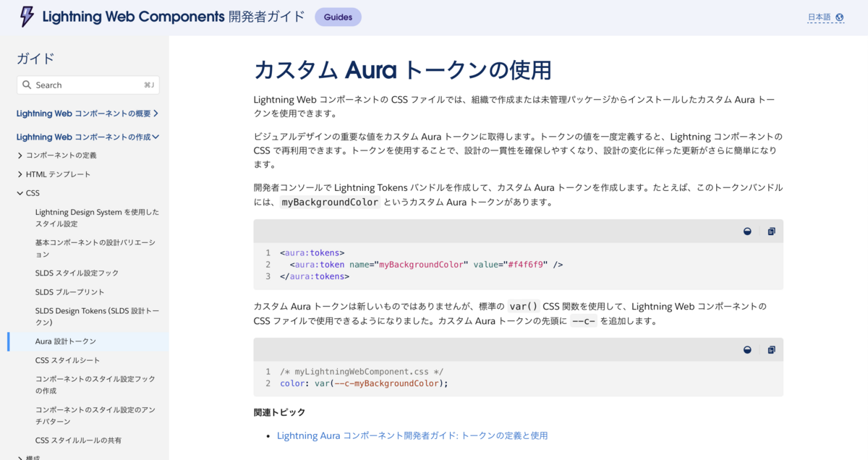Screen dimensions: 868x460
Task: Open the 日本語 language selector
Action: pos(825,17)
